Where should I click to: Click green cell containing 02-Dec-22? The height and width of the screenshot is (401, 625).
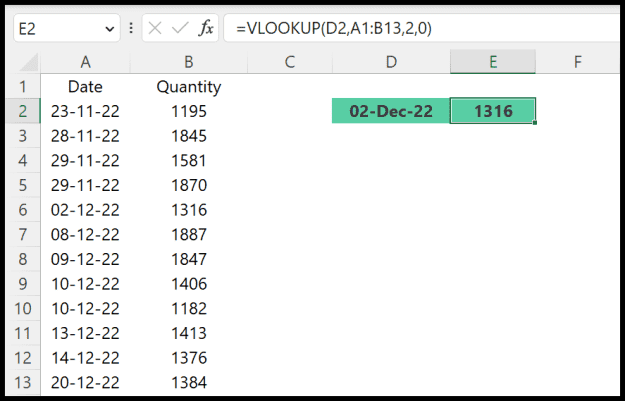(x=390, y=111)
